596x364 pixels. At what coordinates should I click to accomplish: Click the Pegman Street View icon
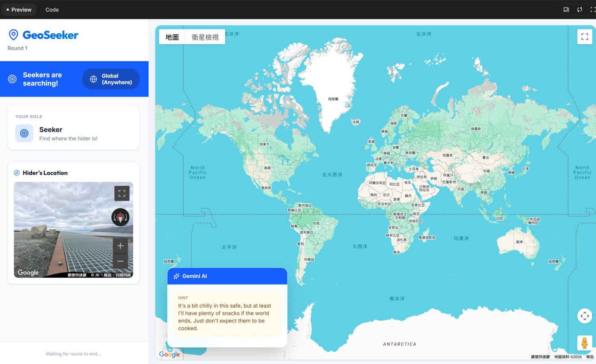tap(584, 343)
